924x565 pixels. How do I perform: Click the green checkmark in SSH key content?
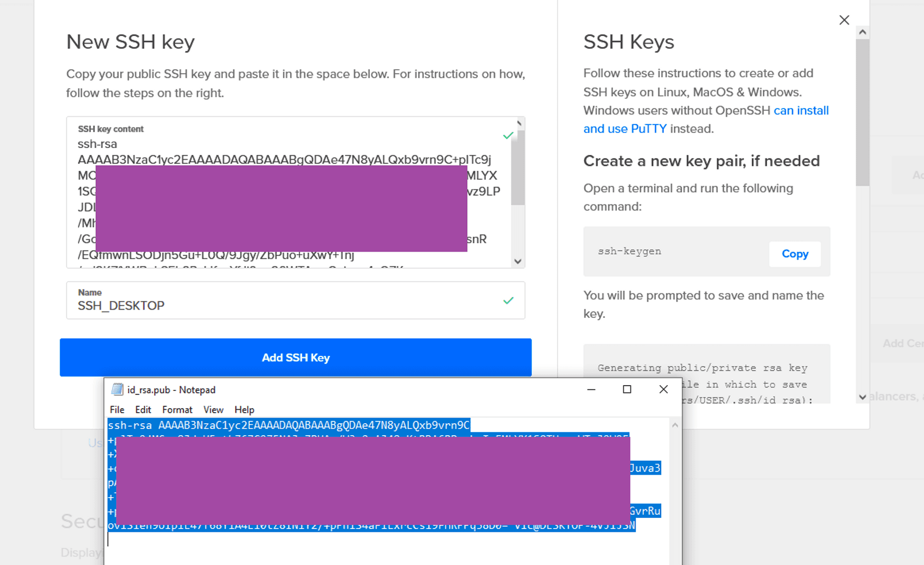(508, 136)
